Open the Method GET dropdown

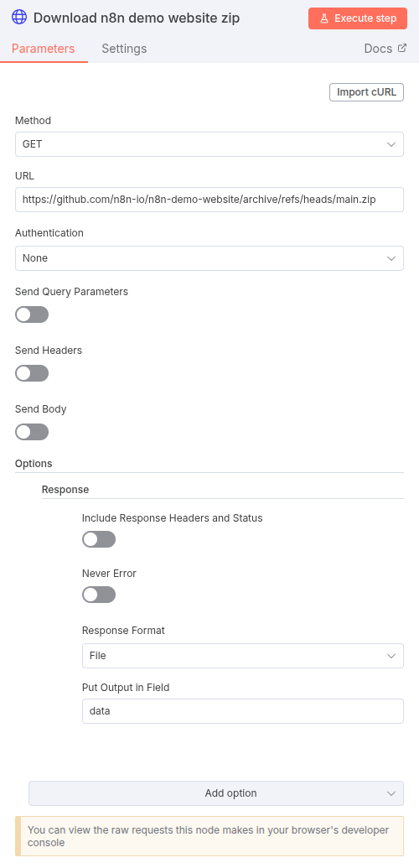209,144
